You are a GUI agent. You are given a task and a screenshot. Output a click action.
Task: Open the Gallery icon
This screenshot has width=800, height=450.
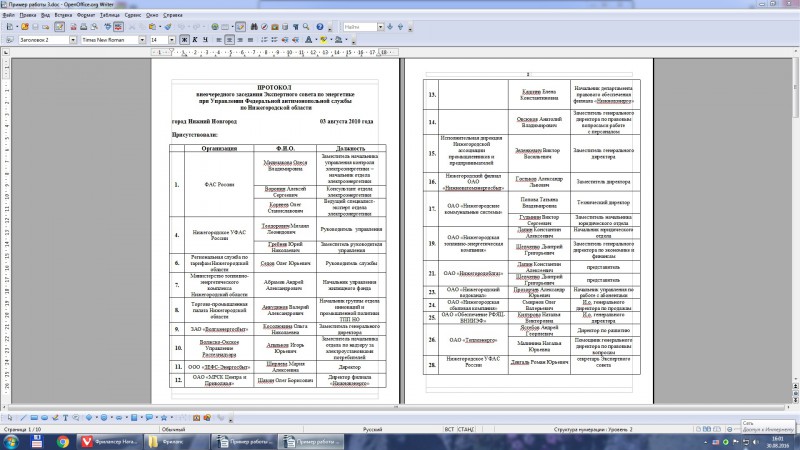(x=274, y=27)
